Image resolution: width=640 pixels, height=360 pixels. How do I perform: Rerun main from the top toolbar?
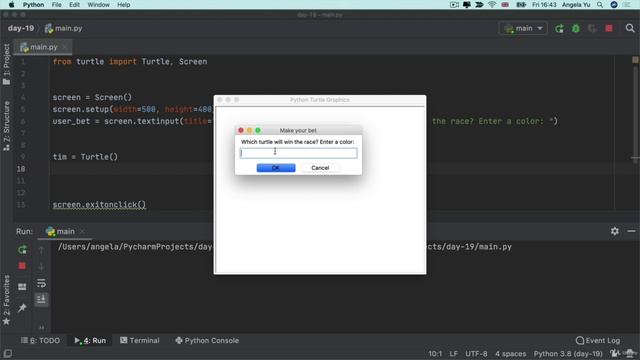(x=559, y=29)
